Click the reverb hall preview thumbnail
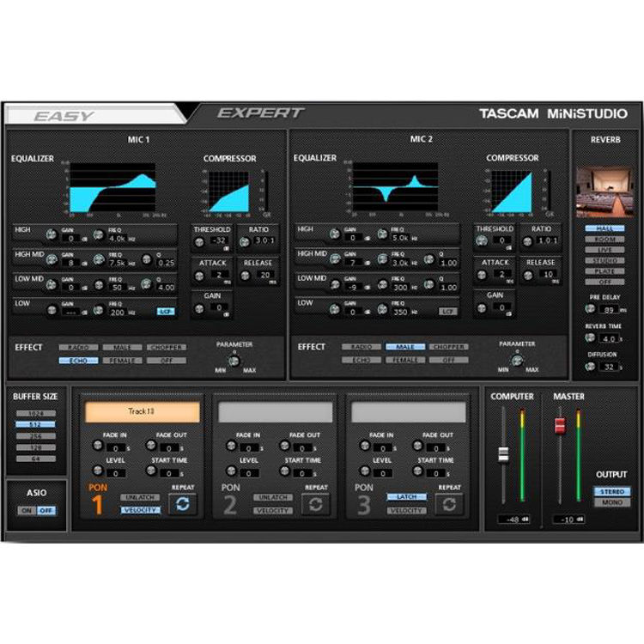The height and width of the screenshot is (644, 644). (605, 192)
